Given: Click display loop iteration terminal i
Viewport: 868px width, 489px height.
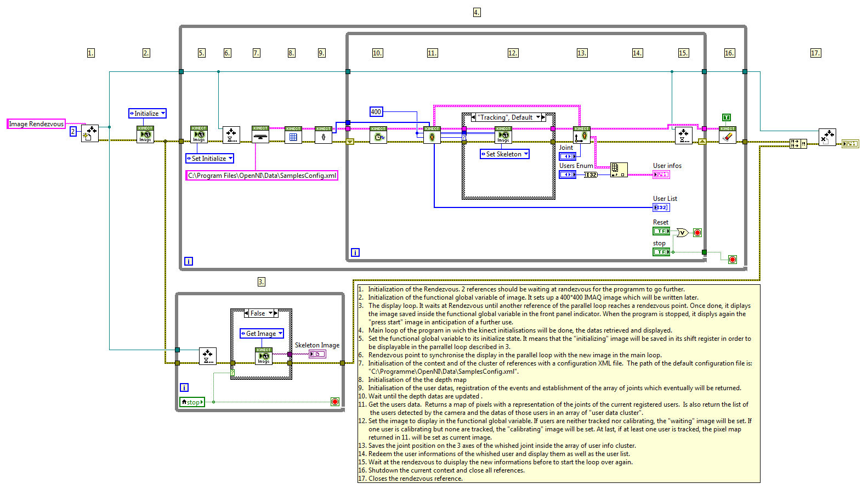Looking at the screenshot, I should pos(184,387).
